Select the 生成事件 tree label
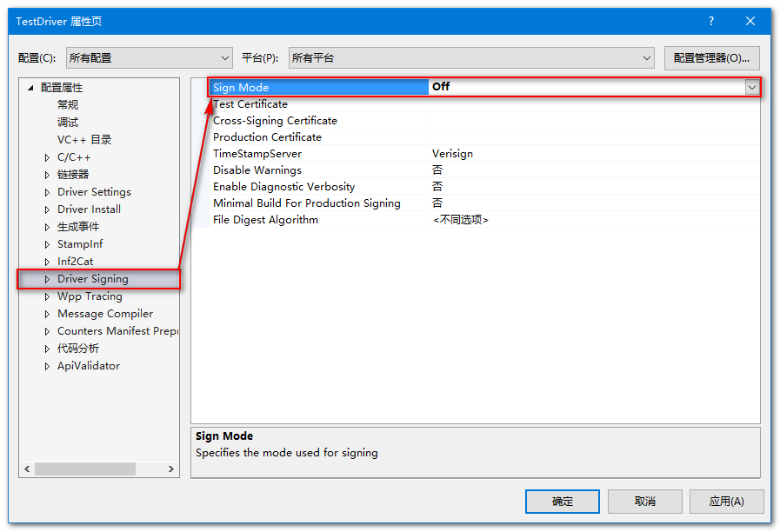Viewport: 780px width, 532px height. [x=78, y=227]
